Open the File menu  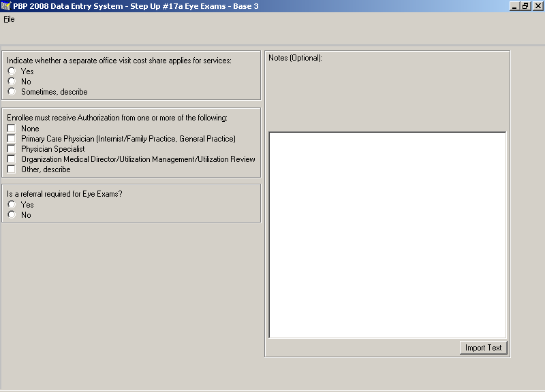coord(9,19)
